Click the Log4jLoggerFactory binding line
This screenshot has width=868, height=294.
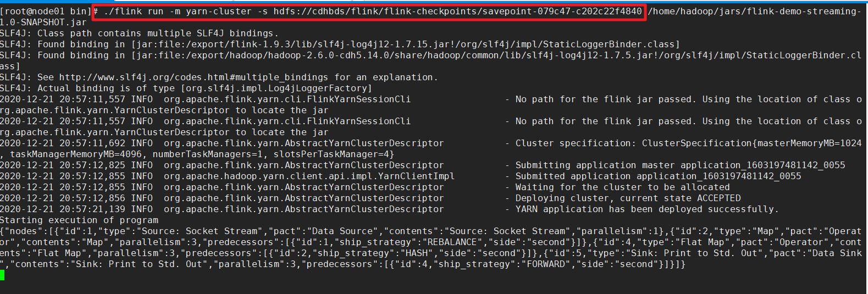point(186,88)
